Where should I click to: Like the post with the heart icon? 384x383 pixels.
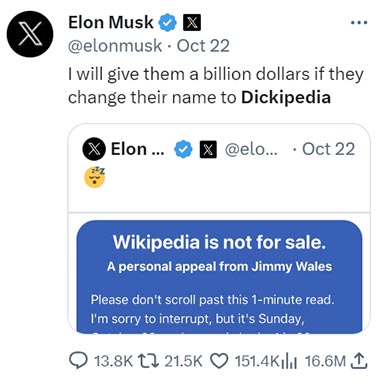tap(220, 361)
